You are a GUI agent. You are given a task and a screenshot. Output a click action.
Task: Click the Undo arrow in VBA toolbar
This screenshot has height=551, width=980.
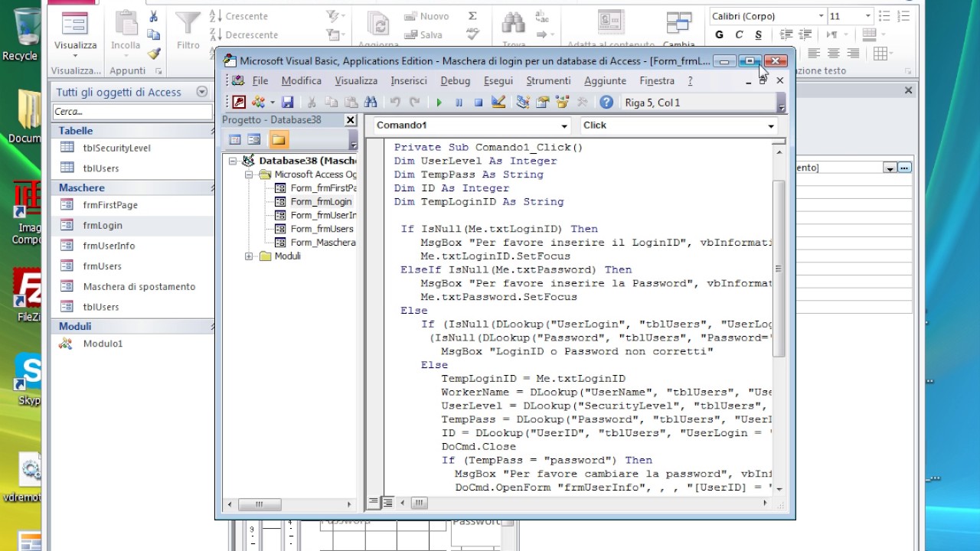tap(395, 102)
